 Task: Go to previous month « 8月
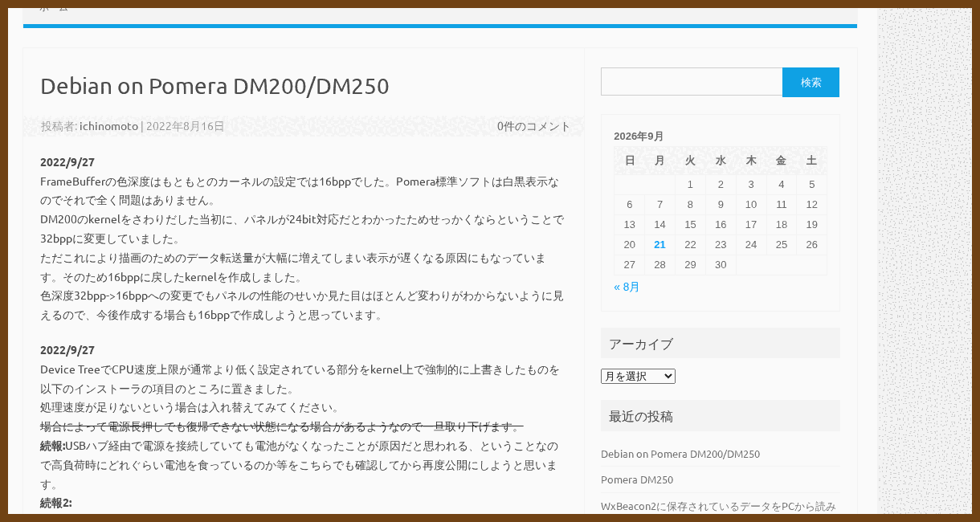click(x=627, y=287)
